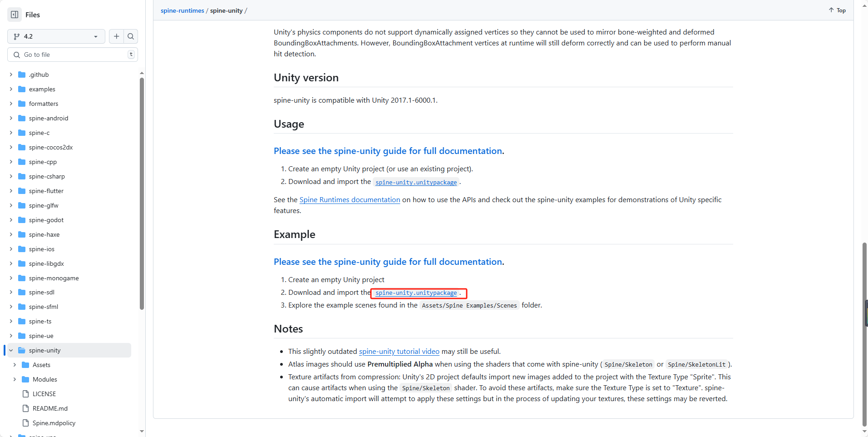Expand the examples folder chevron
The width and height of the screenshot is (868, 437).
click(x=11, y=89)
